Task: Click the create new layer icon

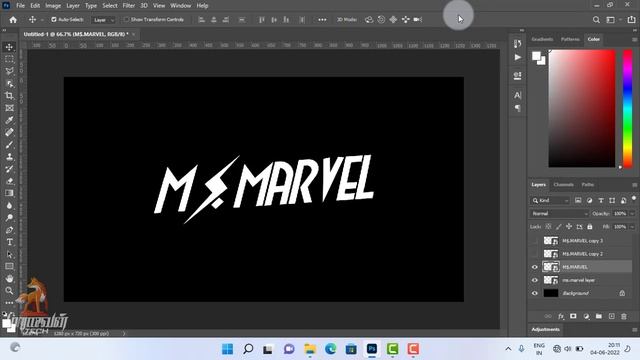Action: pos(611,316)
